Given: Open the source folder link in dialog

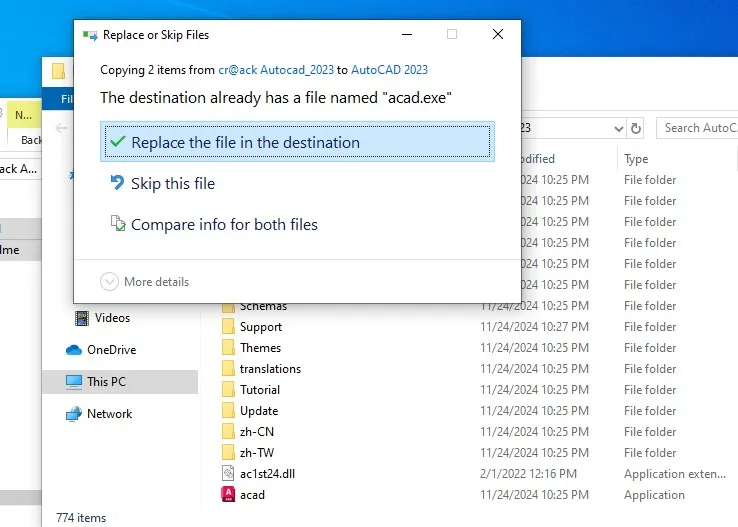Looking at the screenshot, I should (276, 70).
